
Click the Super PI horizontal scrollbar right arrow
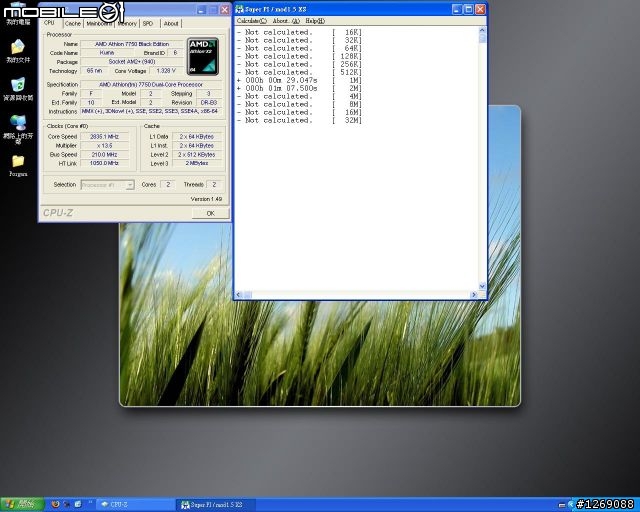pos(474,294)
